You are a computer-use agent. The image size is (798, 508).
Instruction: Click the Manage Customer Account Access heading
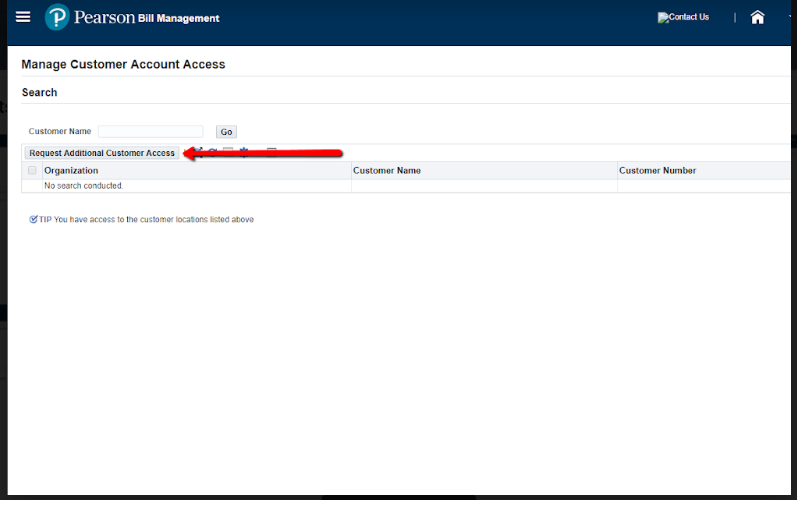123,64
